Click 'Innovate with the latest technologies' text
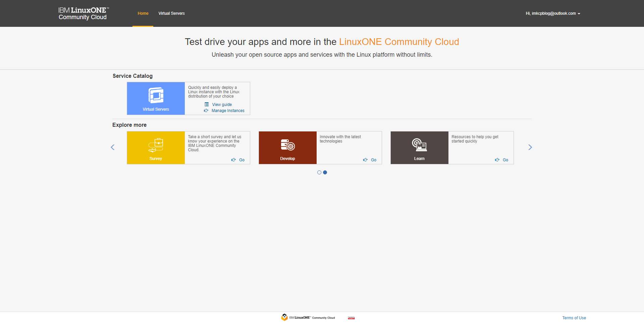This screenshot has width=644, height=325. pos(340,139)
